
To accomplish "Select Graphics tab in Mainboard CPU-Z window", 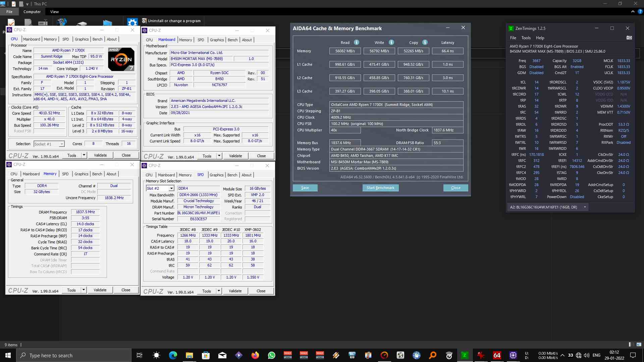I will [x=217, y=40].
